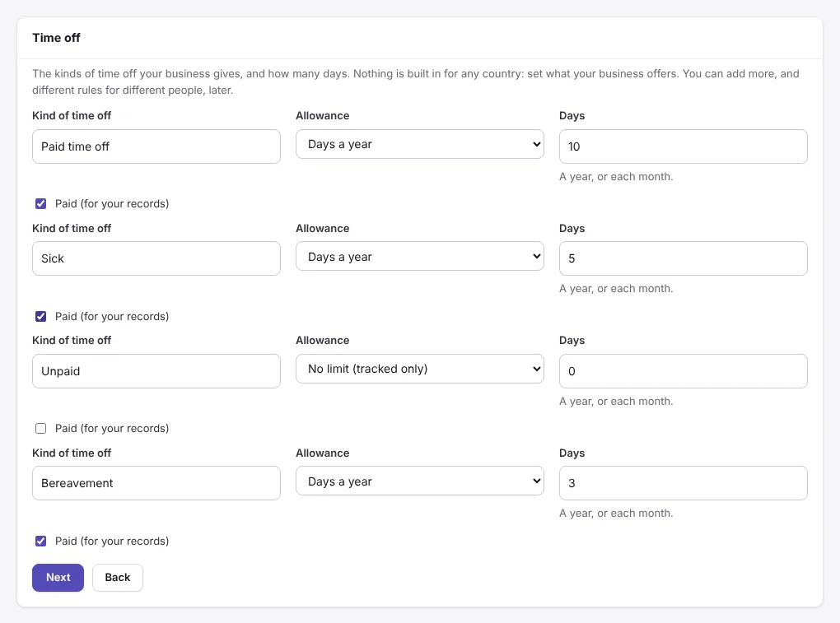The image size is (840, 623).
Task: Uncheck Paid checkbox under Paid time off row
Action: pos(40,204)
